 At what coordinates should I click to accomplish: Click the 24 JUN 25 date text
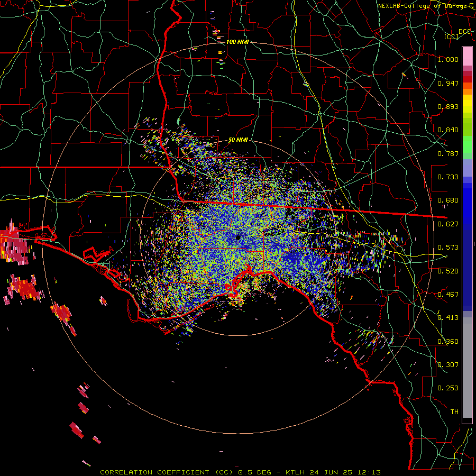pyautogui.click(x=332, y=472)
